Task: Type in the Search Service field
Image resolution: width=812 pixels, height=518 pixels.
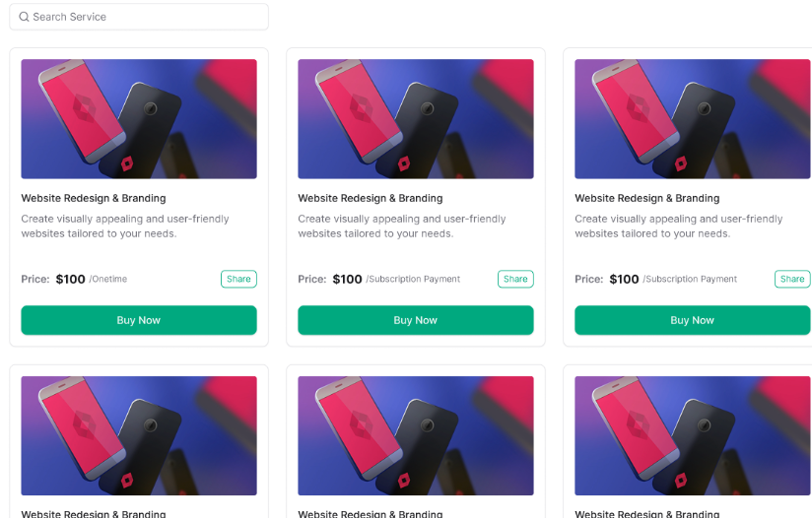Action: [x=148, y=17]
